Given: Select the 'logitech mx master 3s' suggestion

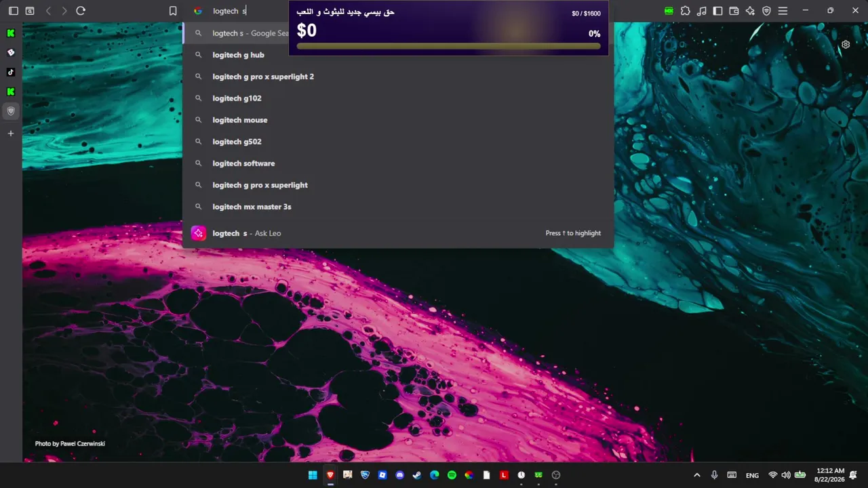Looking at the screenshot, I should click(398, 207).
